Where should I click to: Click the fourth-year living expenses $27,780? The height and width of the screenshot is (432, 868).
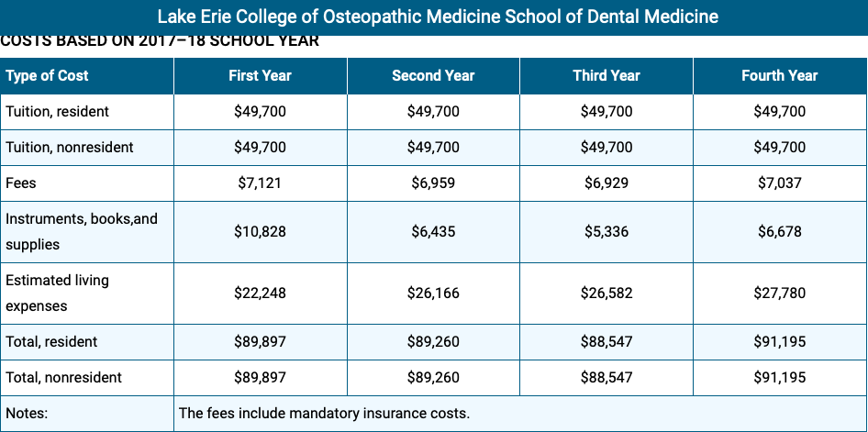[779, 293]
